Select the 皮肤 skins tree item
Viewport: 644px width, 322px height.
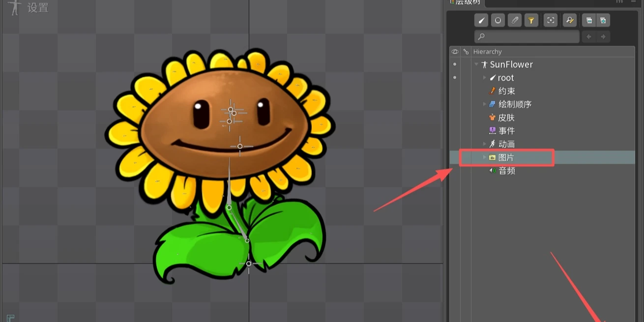pos(506,117)
